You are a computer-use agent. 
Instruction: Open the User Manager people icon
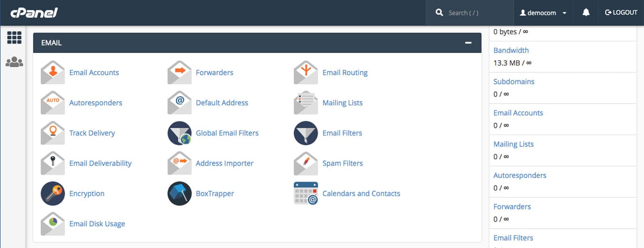(x=14, y=62)
